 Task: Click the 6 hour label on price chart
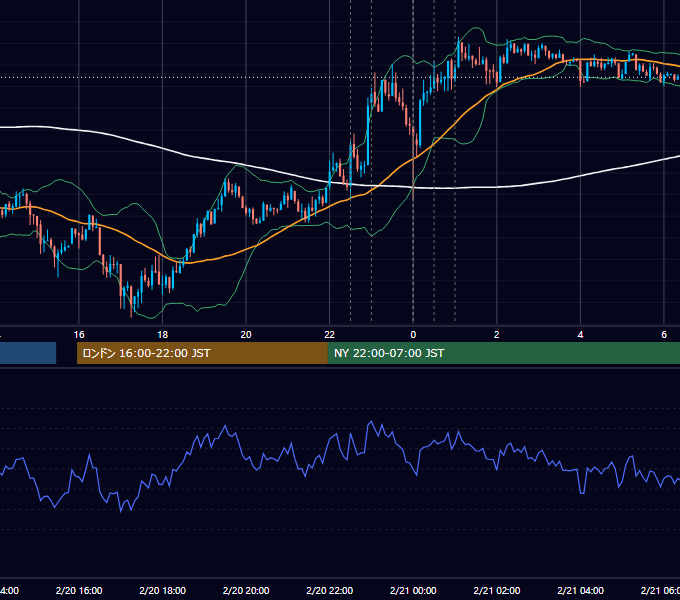click(x=664, y=335)
